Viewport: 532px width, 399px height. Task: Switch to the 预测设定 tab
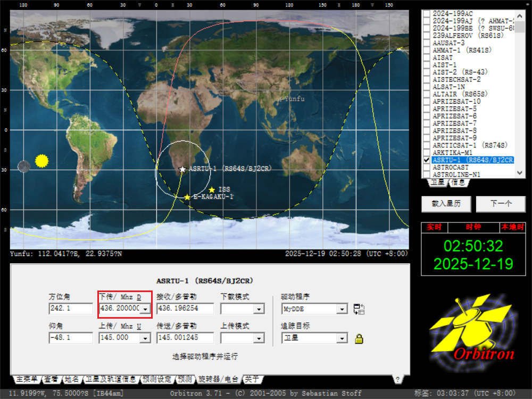click(157, 379)
